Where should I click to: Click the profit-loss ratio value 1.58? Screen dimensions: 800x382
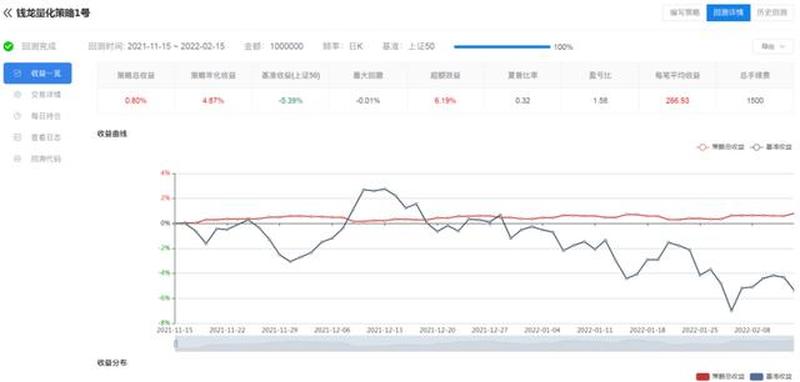tap(600, 100)
